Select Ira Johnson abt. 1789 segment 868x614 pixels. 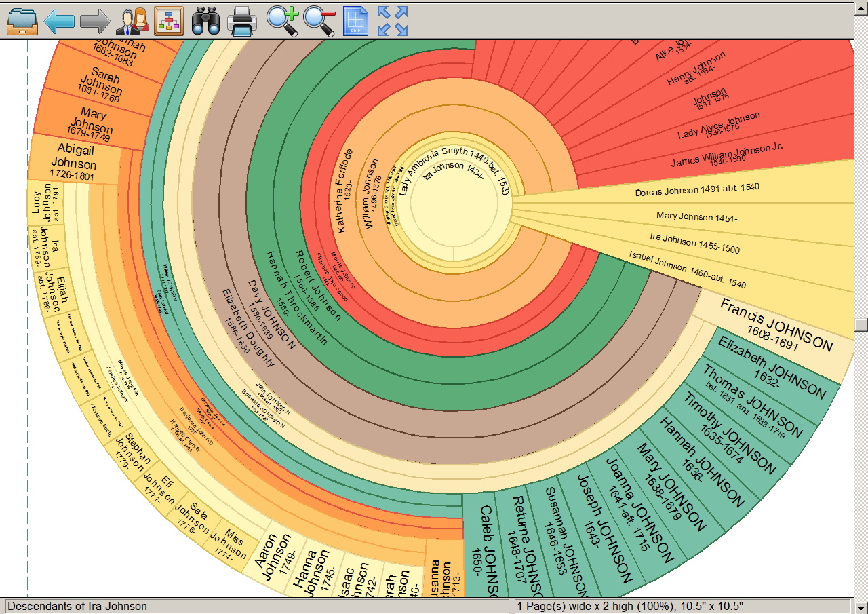[x=45, y=246]
